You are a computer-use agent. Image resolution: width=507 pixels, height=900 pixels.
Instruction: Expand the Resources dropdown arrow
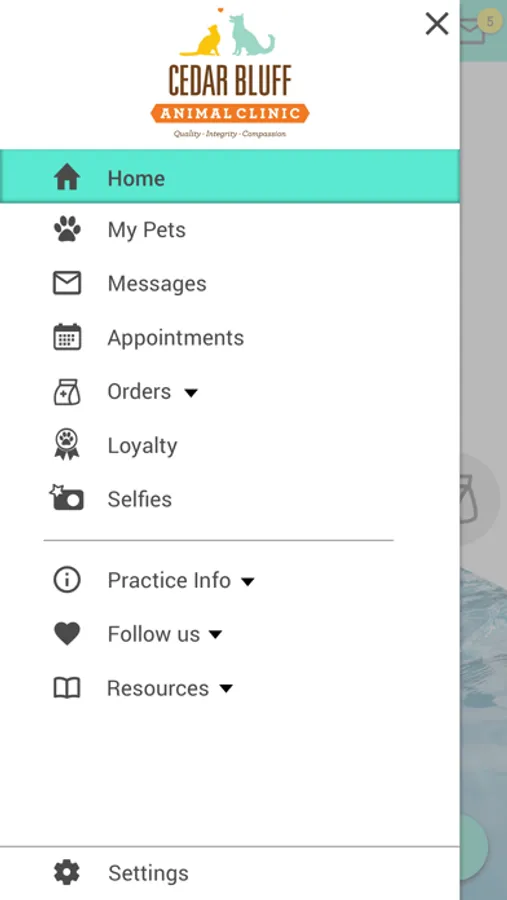226,688
